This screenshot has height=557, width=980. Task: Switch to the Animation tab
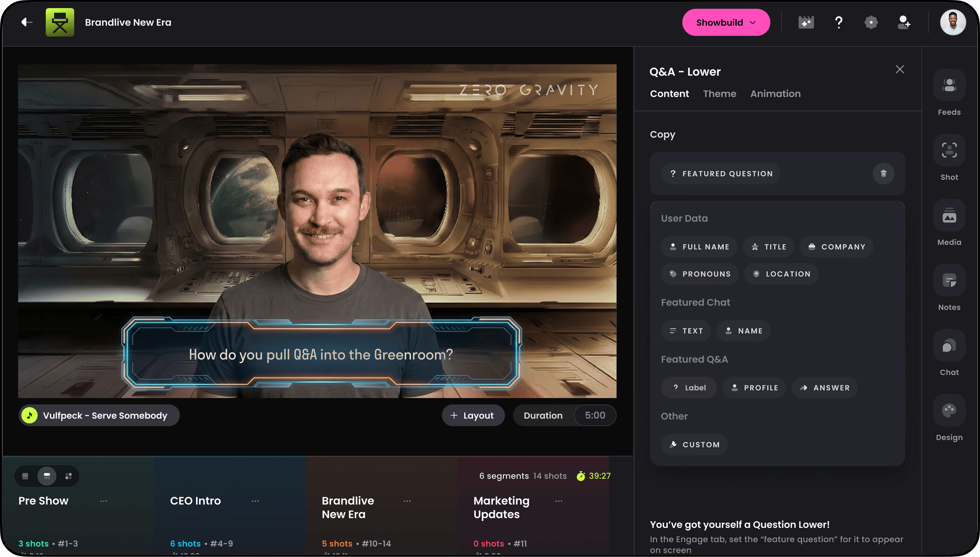click(x=775, y=94)
